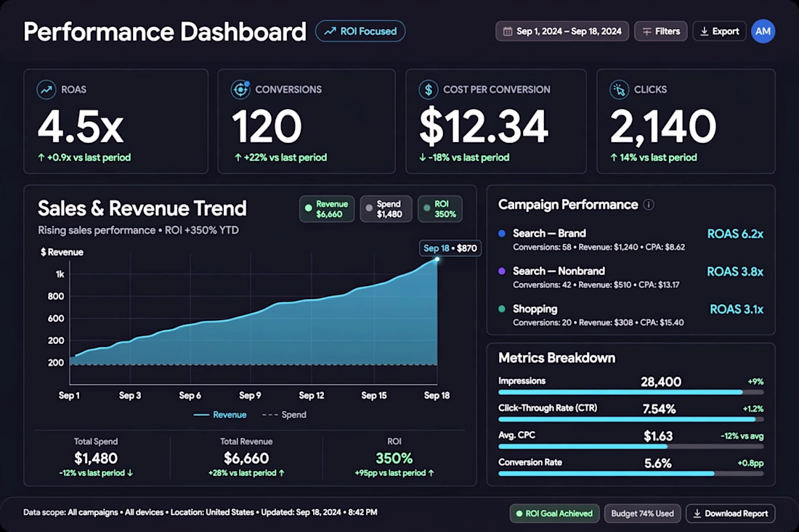The width and height of the screenshot is (799, 532).
Task: Click the Budget 74% Used badge
Action: pos(642,514)
